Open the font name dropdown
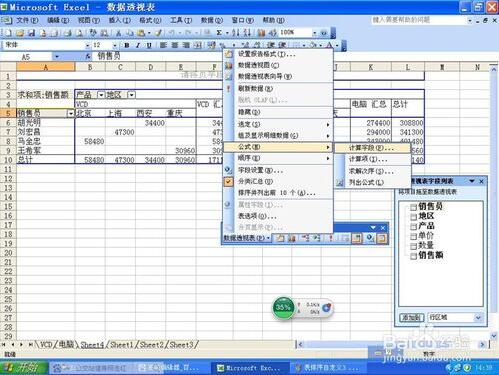Screen dimensions: 499x375 click(x=87, y=45)
